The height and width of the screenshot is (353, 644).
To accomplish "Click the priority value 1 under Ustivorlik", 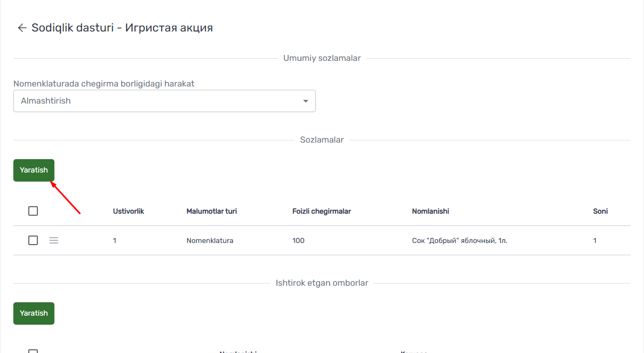I will click(x=115, y=240).
